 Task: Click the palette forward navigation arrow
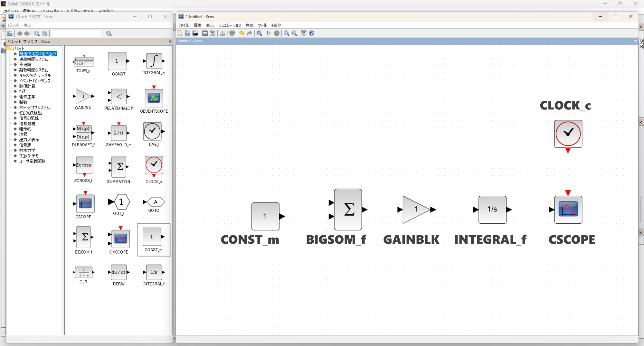tap(27, 33)
